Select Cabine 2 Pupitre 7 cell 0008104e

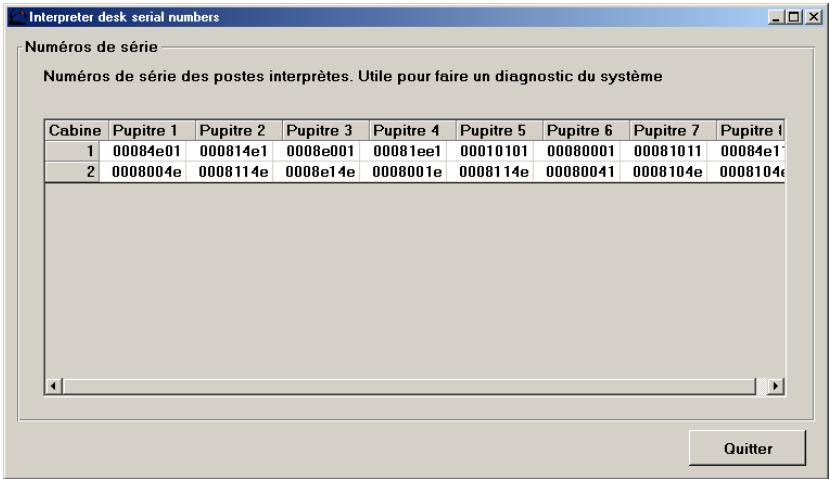coord(663,172)
